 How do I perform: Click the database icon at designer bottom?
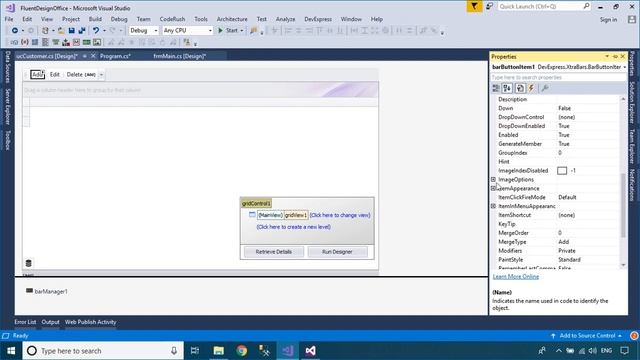(x=29, y=263)
